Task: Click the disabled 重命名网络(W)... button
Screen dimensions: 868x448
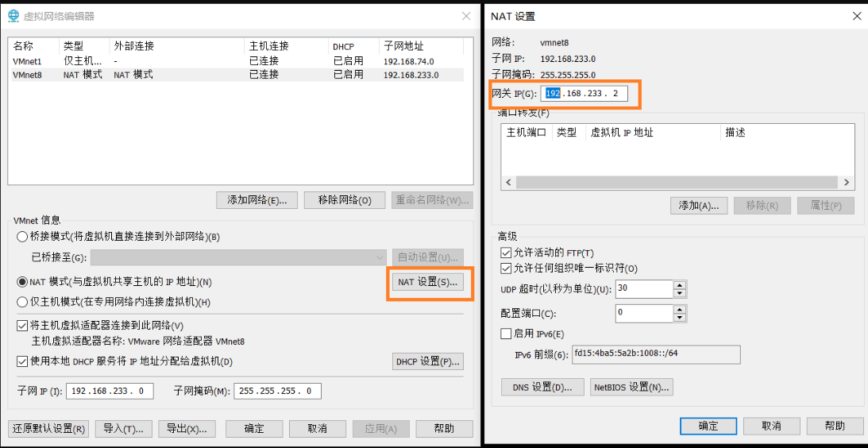Action: (432, 200)
